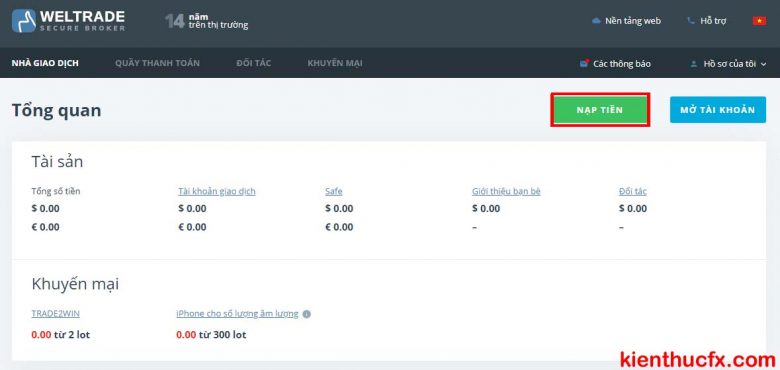Image resolution: width=780 pixels, height=370 pixels.
Task: Click the Khuyến mại section heading
Action: click(75, 284)
